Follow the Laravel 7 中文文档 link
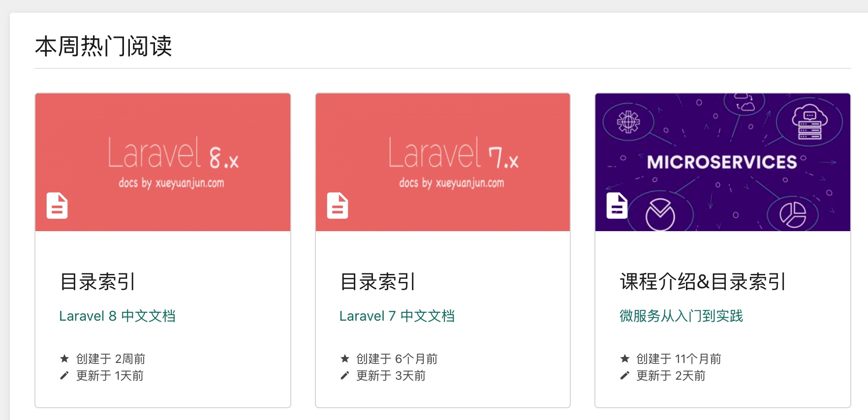Viewport: 868px width, 420px height. click(x=397, y=316)
